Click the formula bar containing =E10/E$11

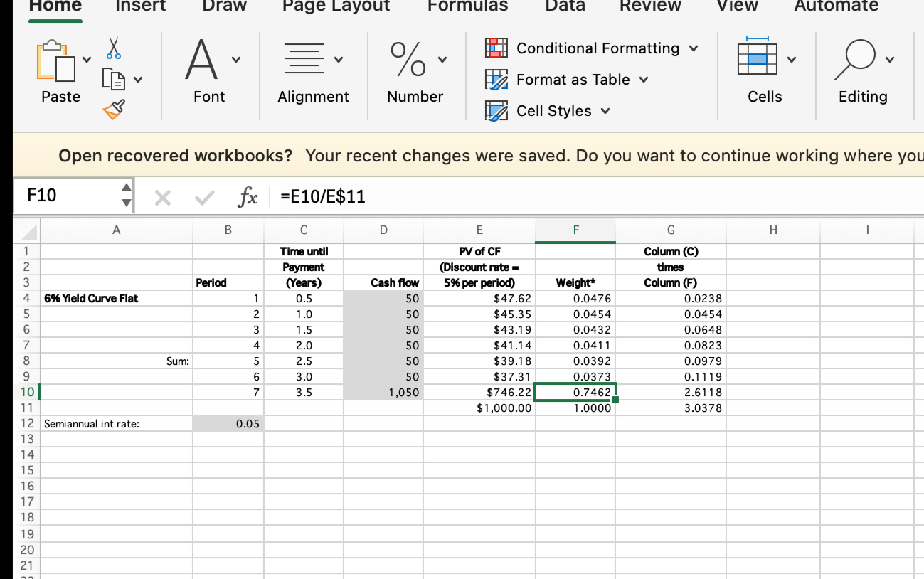point(596,196)
